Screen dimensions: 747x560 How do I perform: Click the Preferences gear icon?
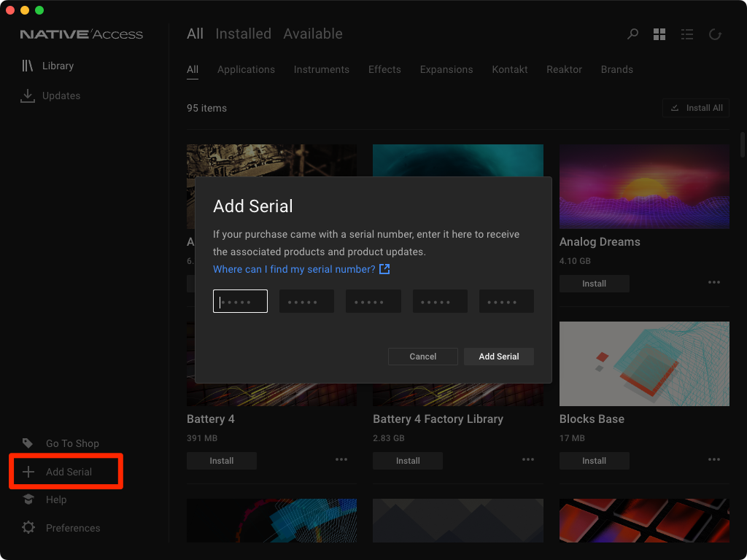(x=28, y=528)
